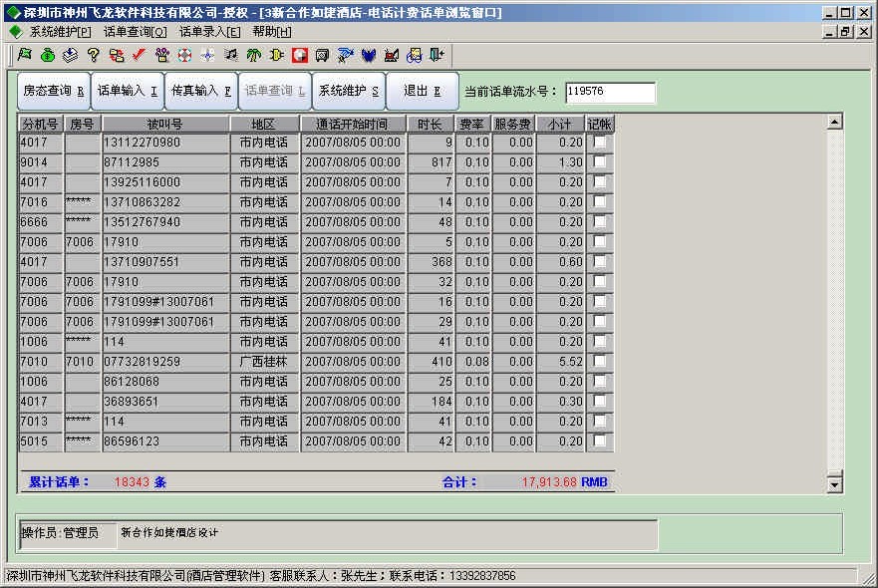
Task: Open the 帮助[H] menu
Action: [272, 32]
